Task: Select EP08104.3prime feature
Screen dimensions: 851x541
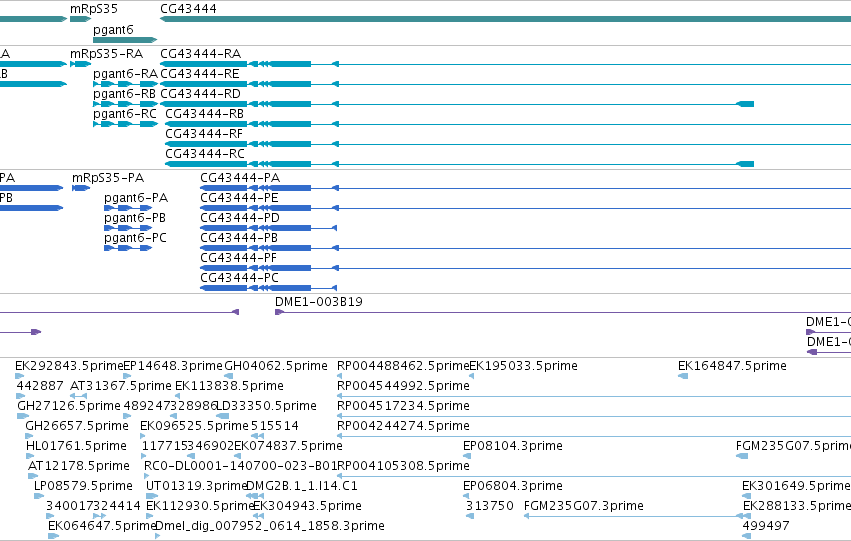Action: pyautogui.click(x=512, y=446)
